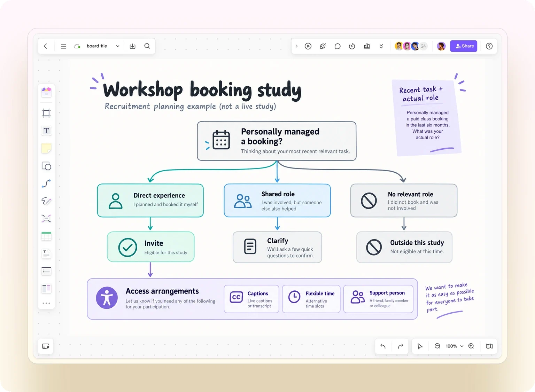Select the Direct experience card
Viewport: 535px width, 392px height.
tap(150, 201)
